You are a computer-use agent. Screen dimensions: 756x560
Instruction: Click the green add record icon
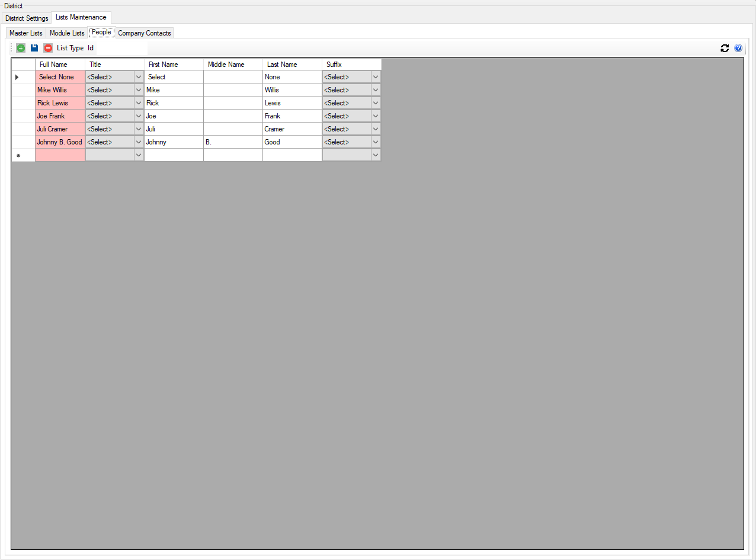point(21,48)
